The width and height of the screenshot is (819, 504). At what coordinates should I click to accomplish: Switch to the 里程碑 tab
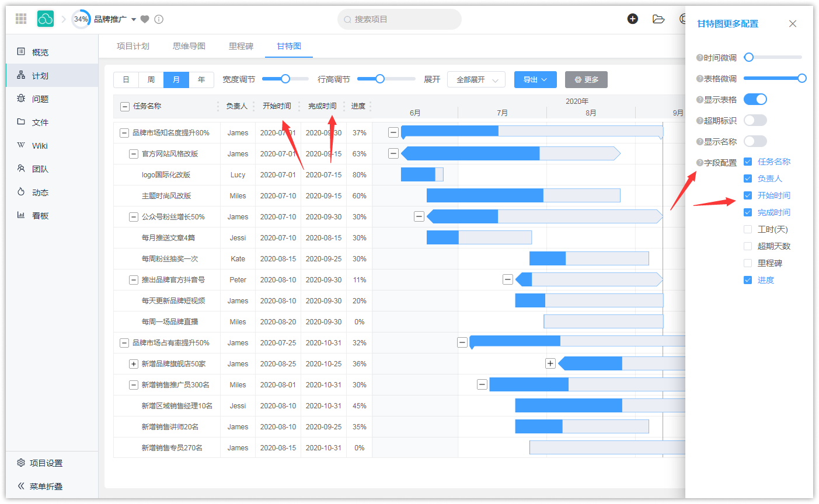point(241,46)
